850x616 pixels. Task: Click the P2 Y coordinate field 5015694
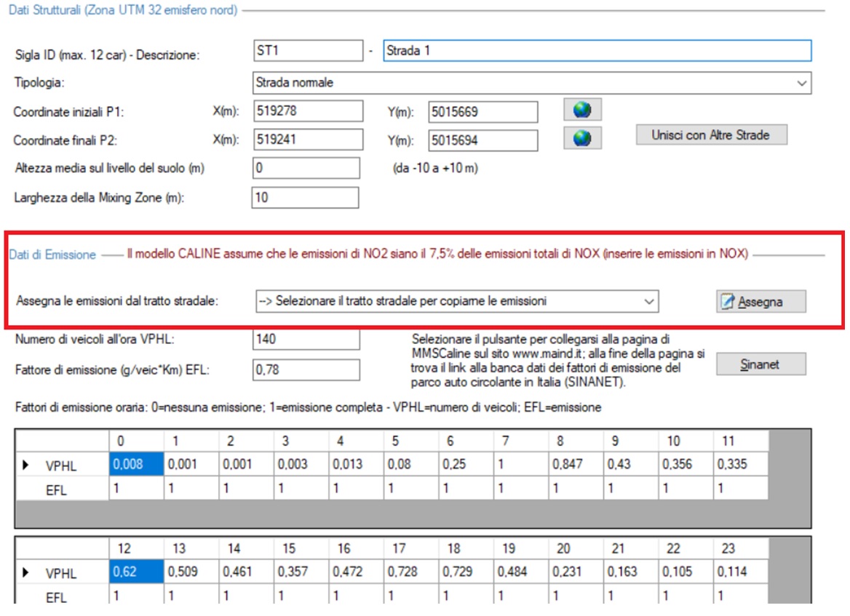(x=482, y=139)
